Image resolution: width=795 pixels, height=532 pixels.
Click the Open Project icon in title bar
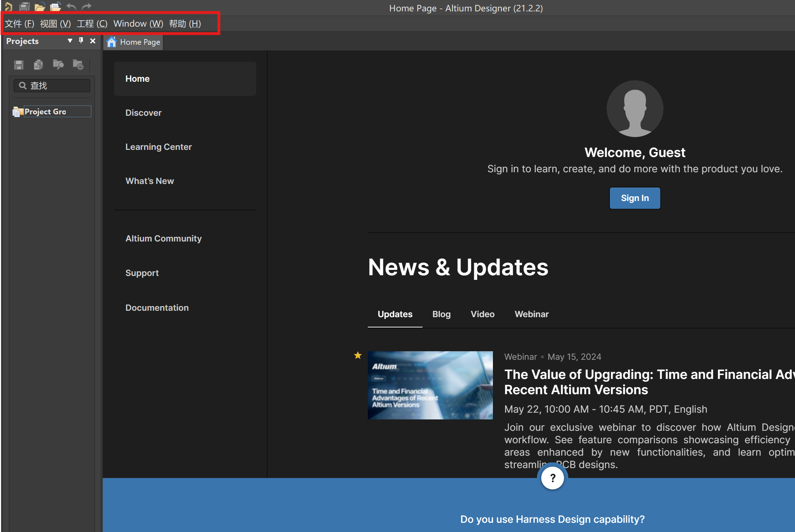point(55,6)
